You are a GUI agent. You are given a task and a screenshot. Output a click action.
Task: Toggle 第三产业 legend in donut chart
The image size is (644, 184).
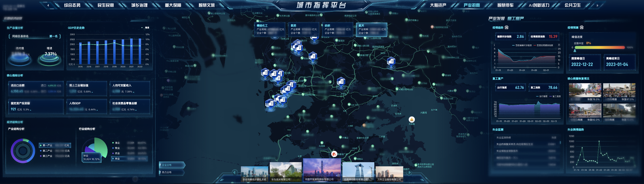point(55,156)
